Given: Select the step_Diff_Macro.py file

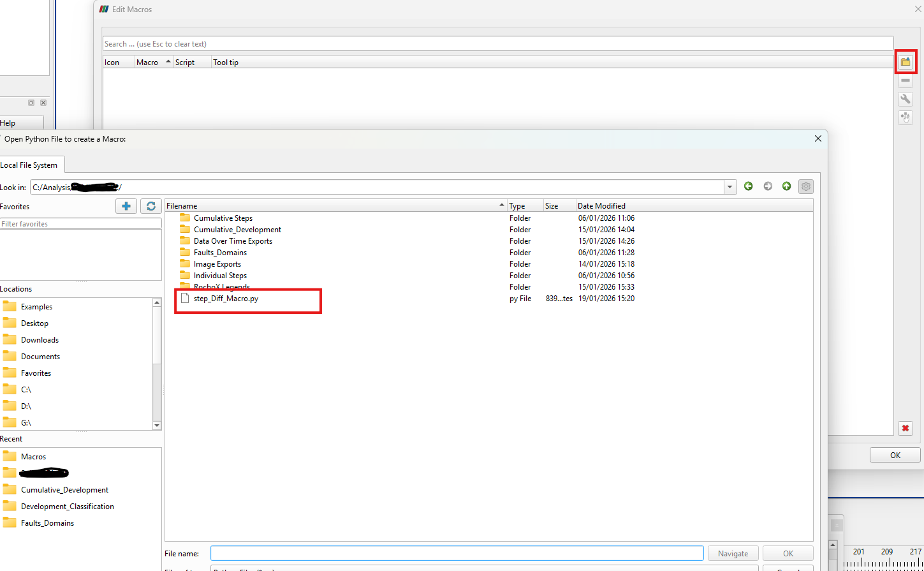Looking at the screenshot, I should coord(226,298).
